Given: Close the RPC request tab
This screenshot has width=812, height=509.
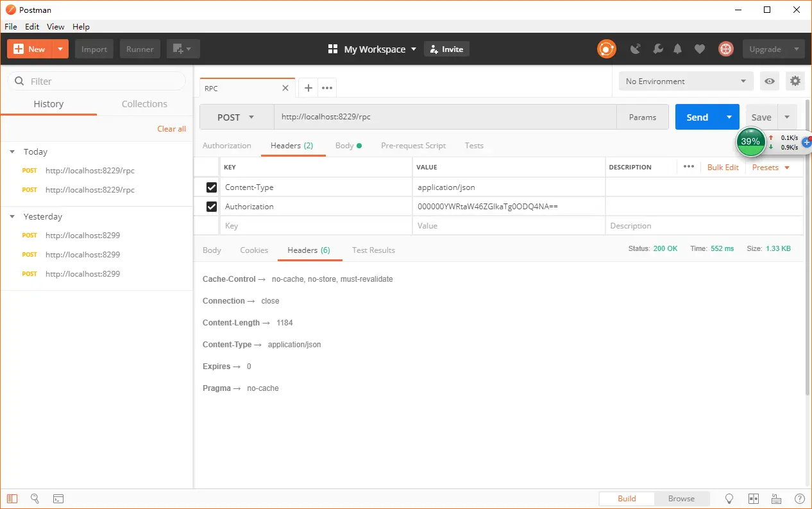Looking at the screenshot, I should click(x=285, y=88).
